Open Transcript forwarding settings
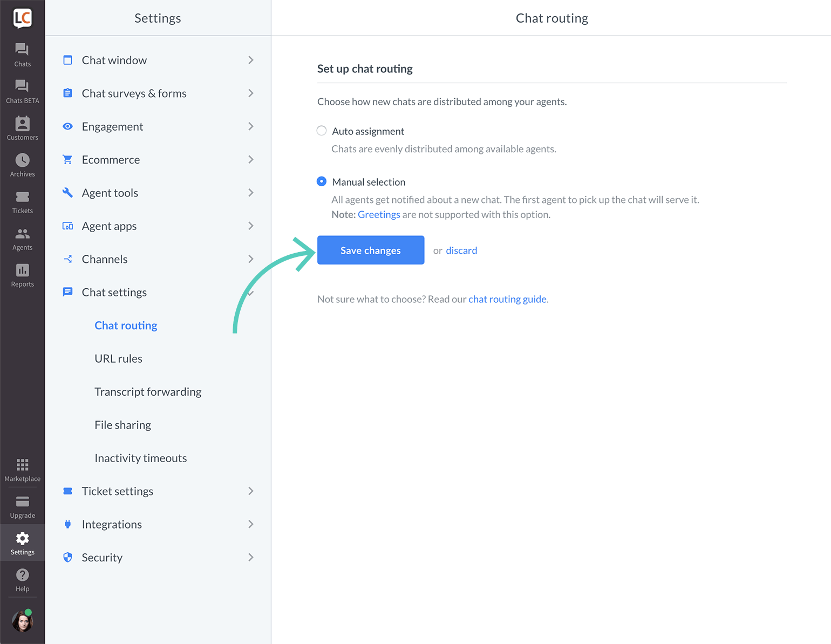Screen dimensions: 831x644 [x=148, y=392]
